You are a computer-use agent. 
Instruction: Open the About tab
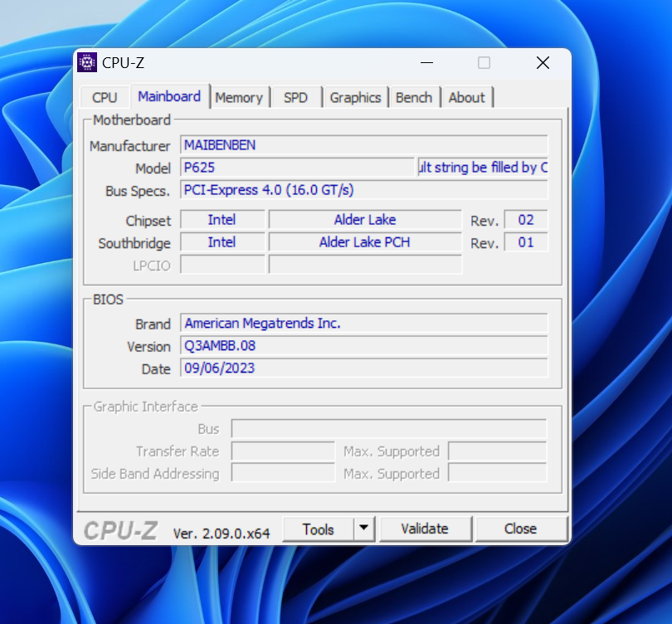[467, 97]
